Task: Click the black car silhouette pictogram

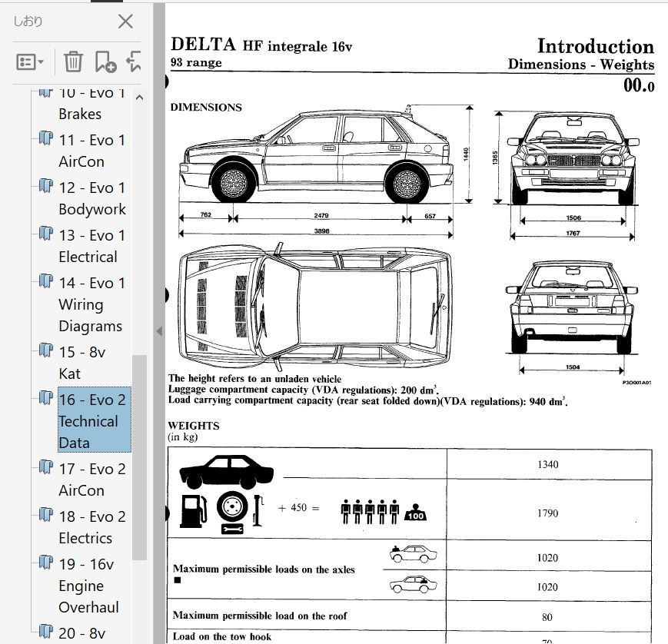Action: pos(226,472)
